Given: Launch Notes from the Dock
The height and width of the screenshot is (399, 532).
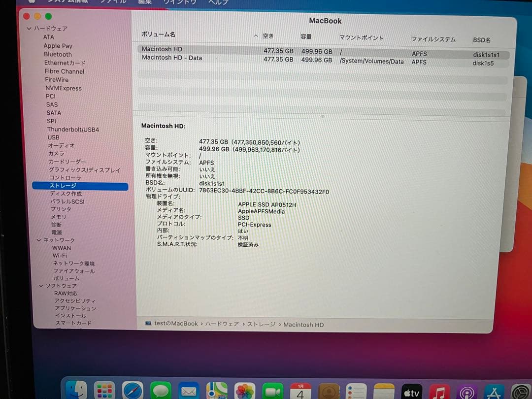Looking at the screenshot, I should 384,393.
